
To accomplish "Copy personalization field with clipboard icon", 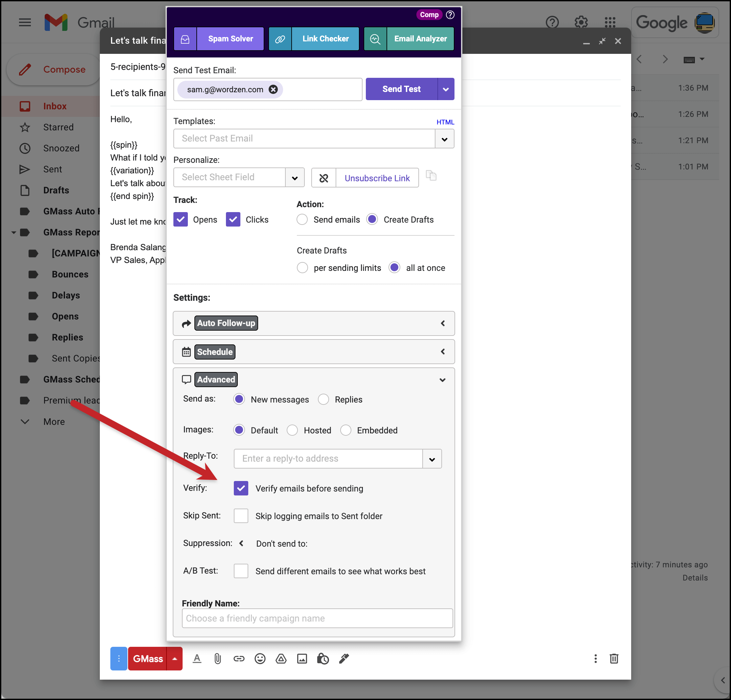I will pyautogui.click(x=431, y=175).
